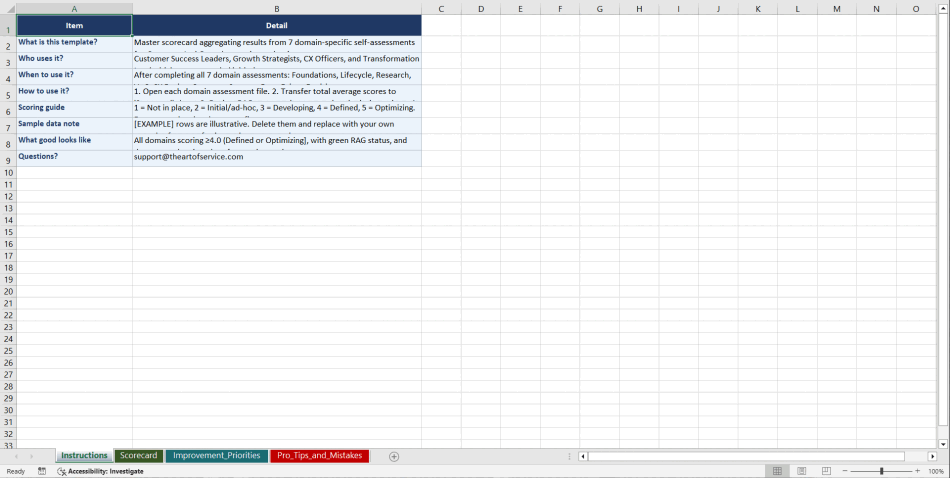Switch to Page Break Preview
The width and height of the screenshot is (950, 478).
pyautogui.click(x=826, y=471)
